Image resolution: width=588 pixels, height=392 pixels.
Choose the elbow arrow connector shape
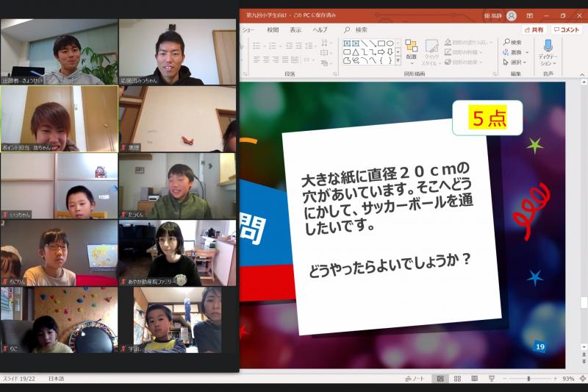pyautogui.click(x=373, y=51)
